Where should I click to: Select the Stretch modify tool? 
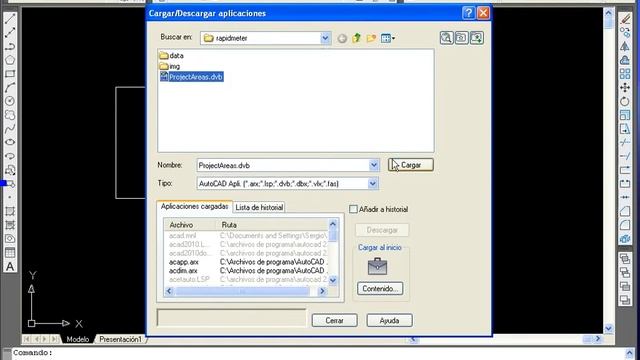pyautogui.click(x=625, y=129)
